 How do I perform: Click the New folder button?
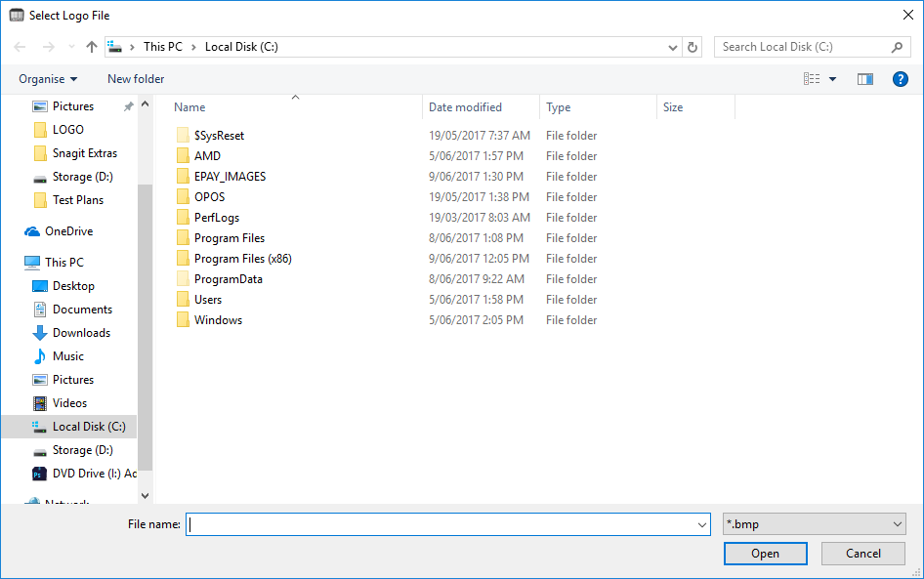[136, 79]
